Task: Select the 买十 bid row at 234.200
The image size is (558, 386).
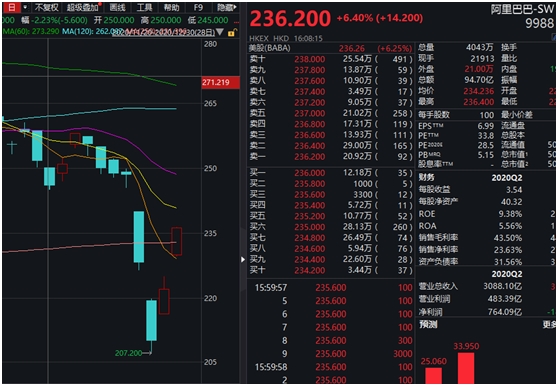Action: pyautogui.click(x=330, y=270)
